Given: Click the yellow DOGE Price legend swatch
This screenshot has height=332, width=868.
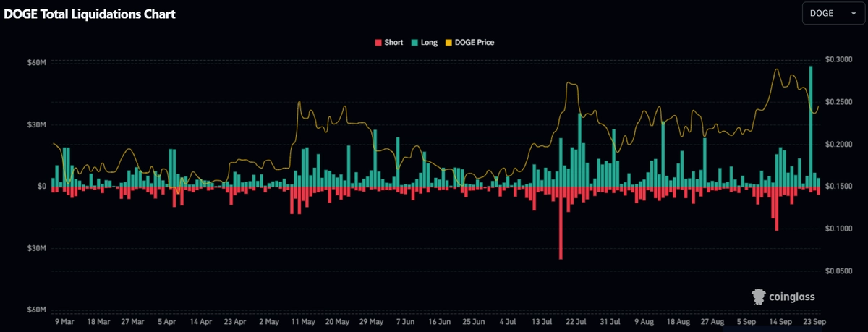Looking at the screenshot, I should click(x=448, y=43).
